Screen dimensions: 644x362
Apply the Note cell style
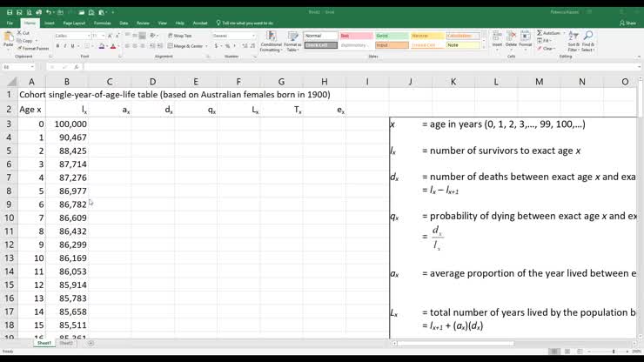[463, 45]
